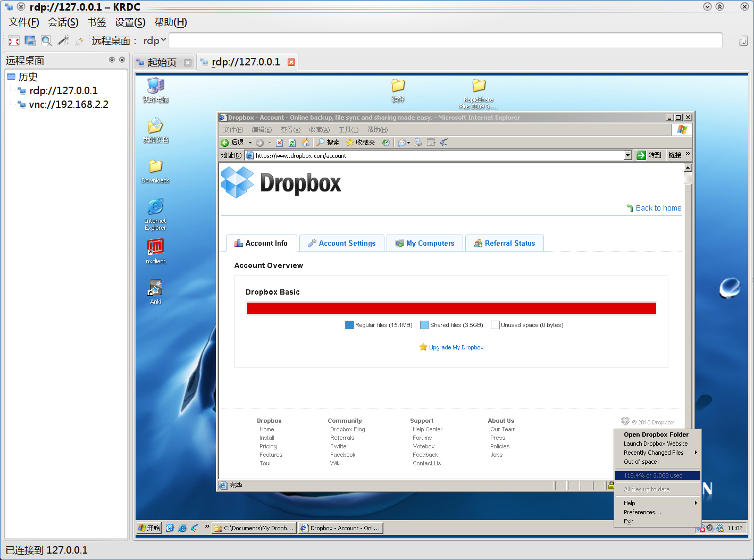
Task: Open the 设置(S) menu in KRDC
Action: (130, 22)
